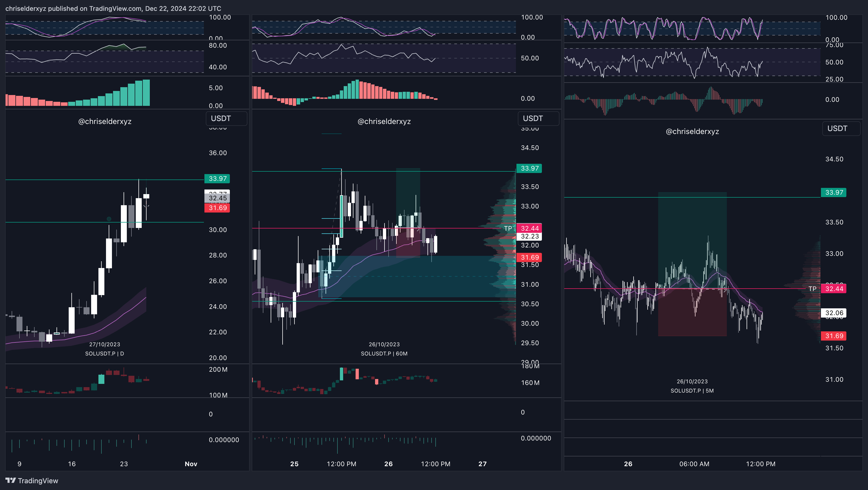Viewport: 868px width, 490px height.
Task: Click the SOLUSDT.P | D symbol label
Action: point(104,353)
